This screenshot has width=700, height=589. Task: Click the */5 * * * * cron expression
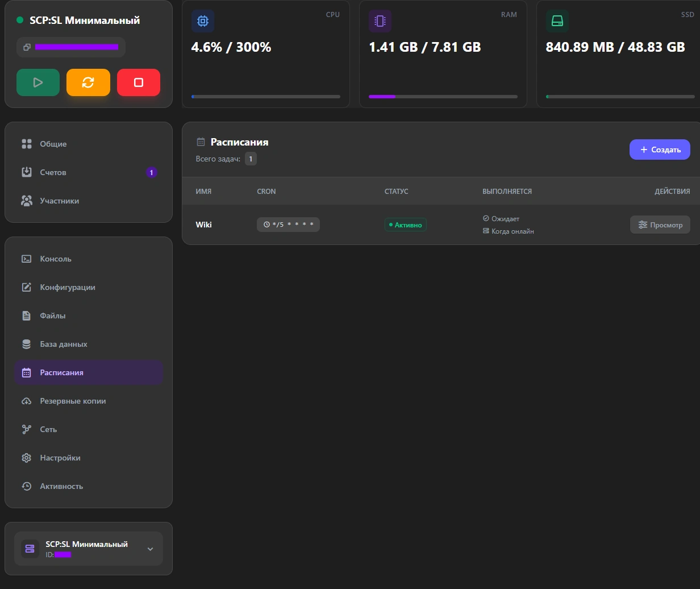288,225
